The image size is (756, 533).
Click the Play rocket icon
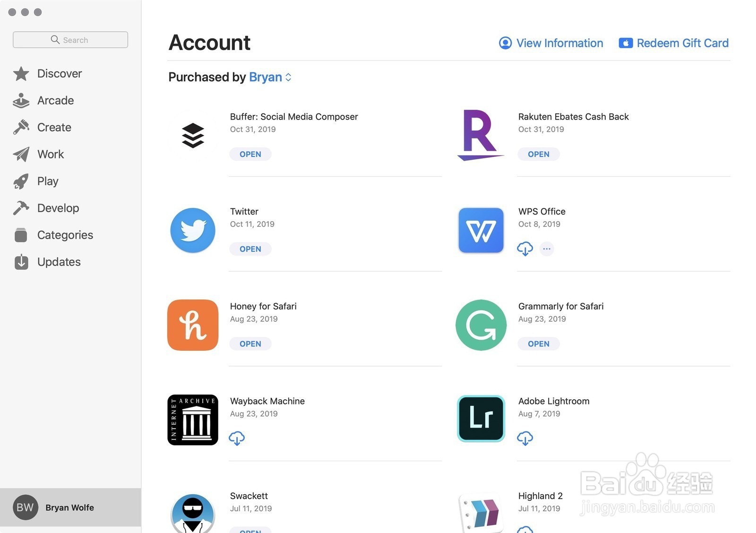click(x=21, y=181)
